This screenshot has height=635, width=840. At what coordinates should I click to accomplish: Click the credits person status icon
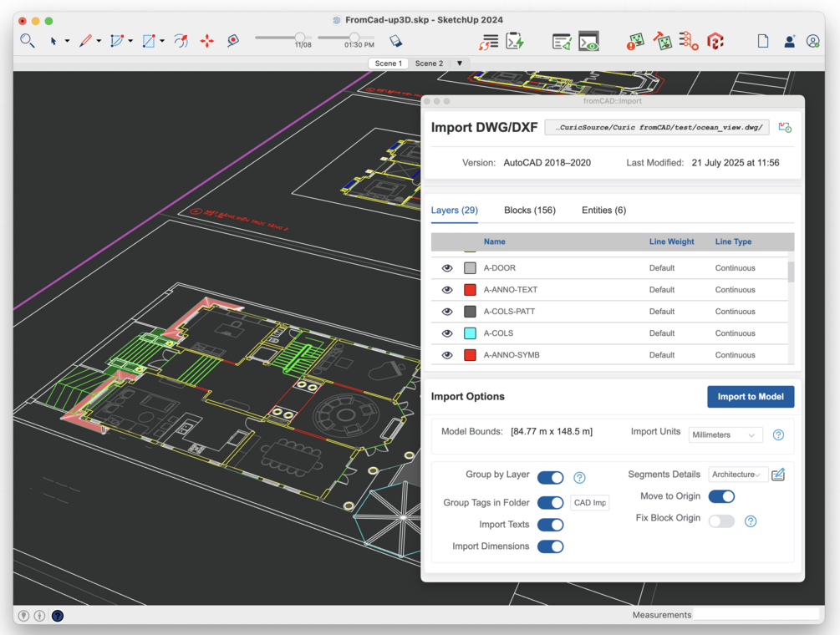pyautogui.click(x=39, y=616)
